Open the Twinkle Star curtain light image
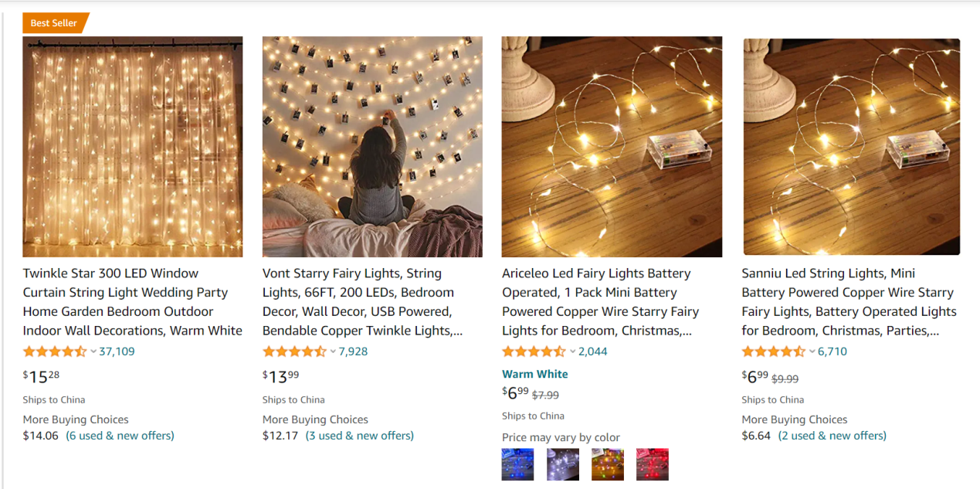The width and height of the screenshot is (980, 489). pyautogui.click(x=133, y=147)
